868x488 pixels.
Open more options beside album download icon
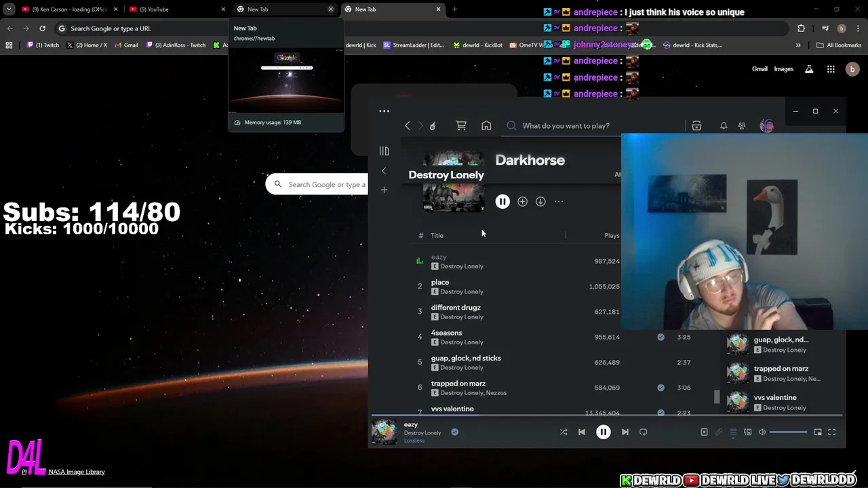[559, 201]
